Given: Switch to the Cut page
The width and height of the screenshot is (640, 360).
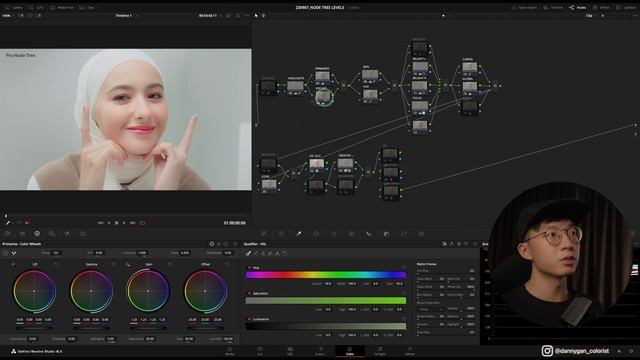Looking at the screenshot, I should pos(260,351).
